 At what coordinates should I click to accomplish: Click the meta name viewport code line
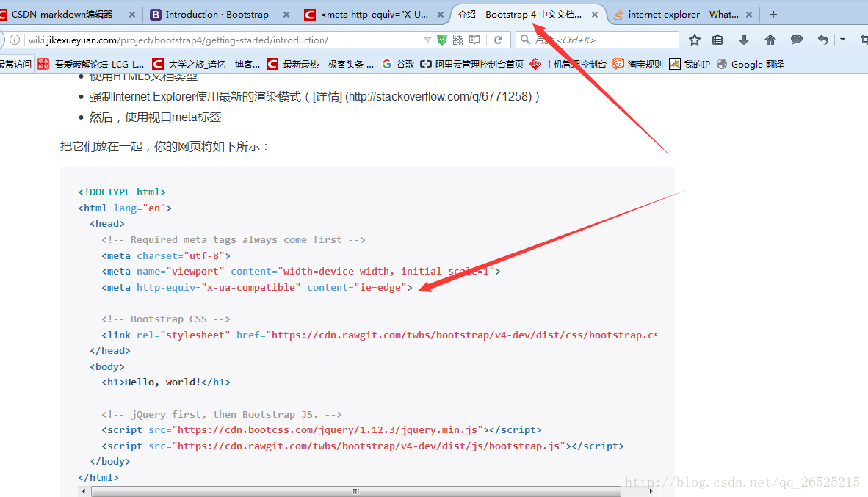(x=300, y=271)
